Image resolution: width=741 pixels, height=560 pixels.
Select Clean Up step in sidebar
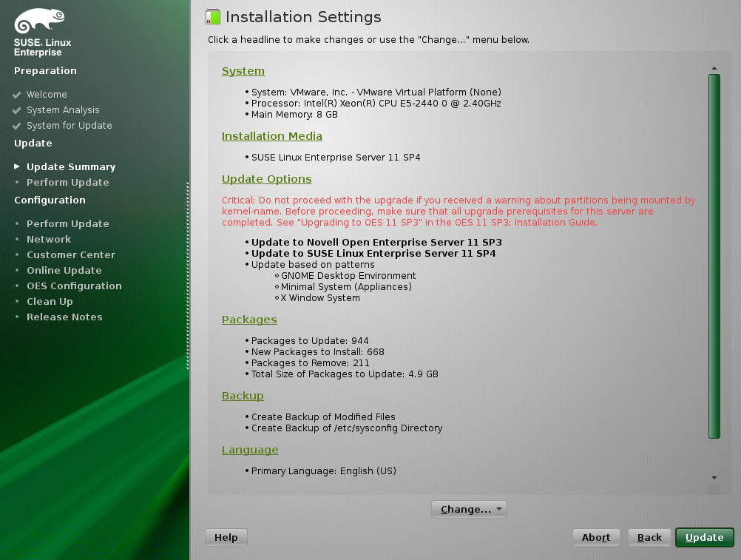pos(50,302)
